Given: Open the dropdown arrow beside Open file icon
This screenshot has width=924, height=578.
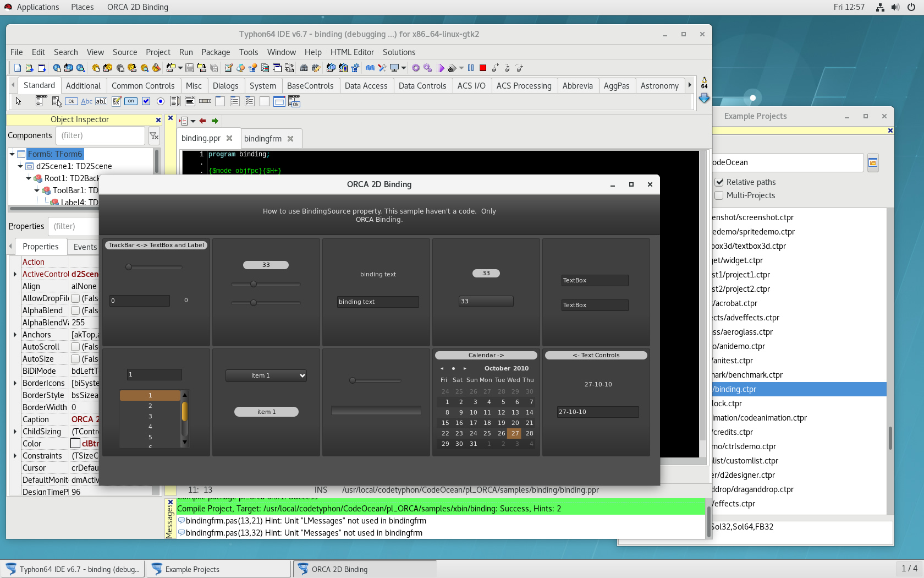Looking at the screenshot, I should (180, 68).
